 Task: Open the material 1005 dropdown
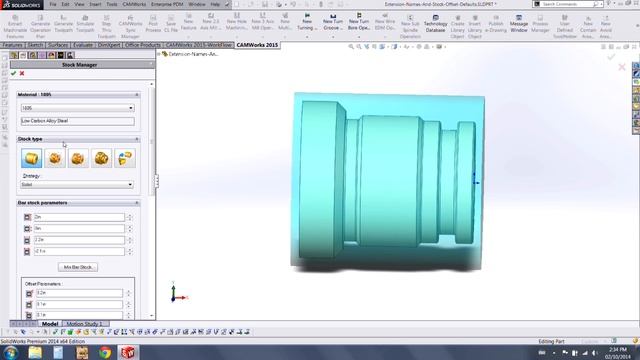coord(131,108)
